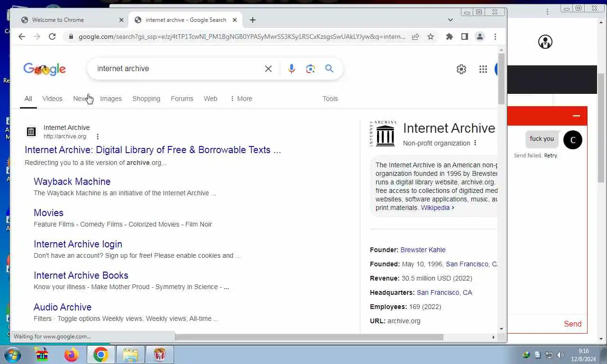Open the Tools search options

click(330, 99)
